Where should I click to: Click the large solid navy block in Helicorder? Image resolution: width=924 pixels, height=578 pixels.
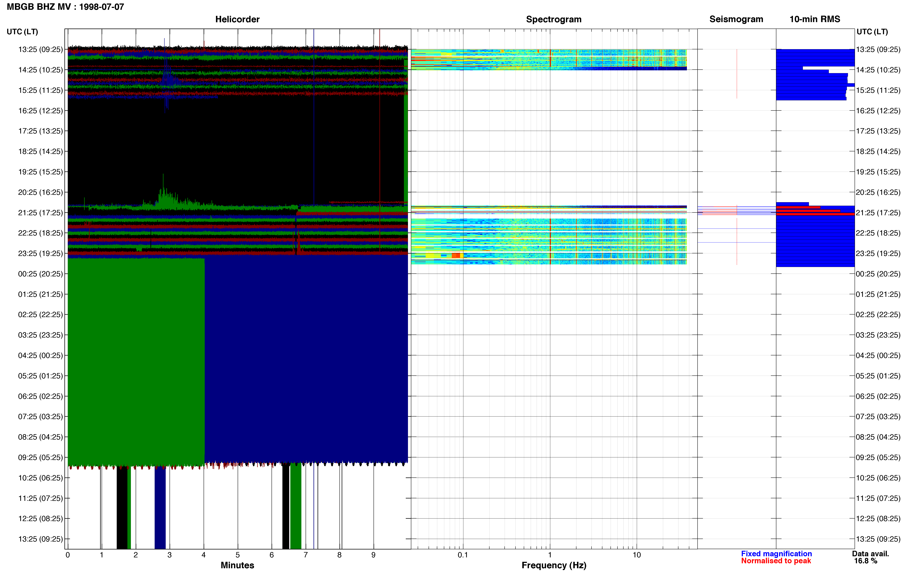(306, 359)
